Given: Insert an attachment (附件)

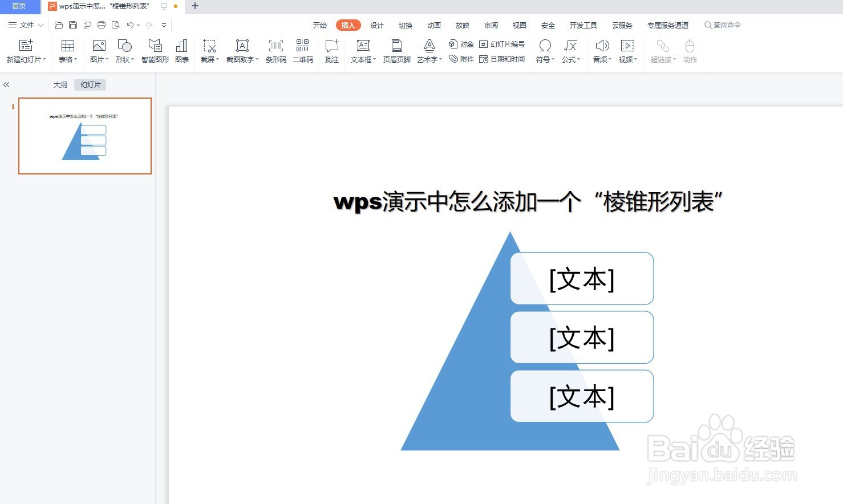Looking at the screenshot, I should point(461,59).
